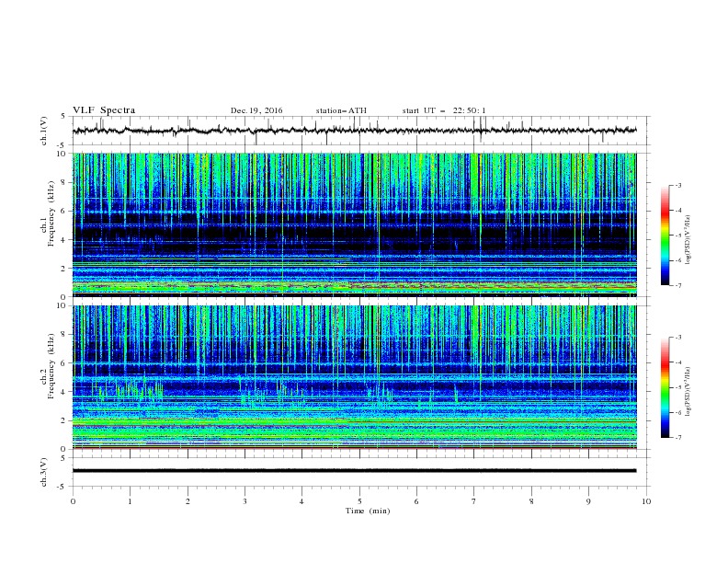Viewport: 728px width, 563px height.
Task: Click inside the ch.1 spectrogram panel
Action: click(355, 224)
